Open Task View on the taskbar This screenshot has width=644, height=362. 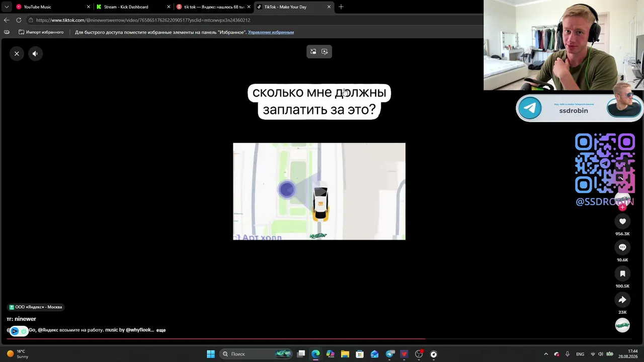[x=301, y=354]
